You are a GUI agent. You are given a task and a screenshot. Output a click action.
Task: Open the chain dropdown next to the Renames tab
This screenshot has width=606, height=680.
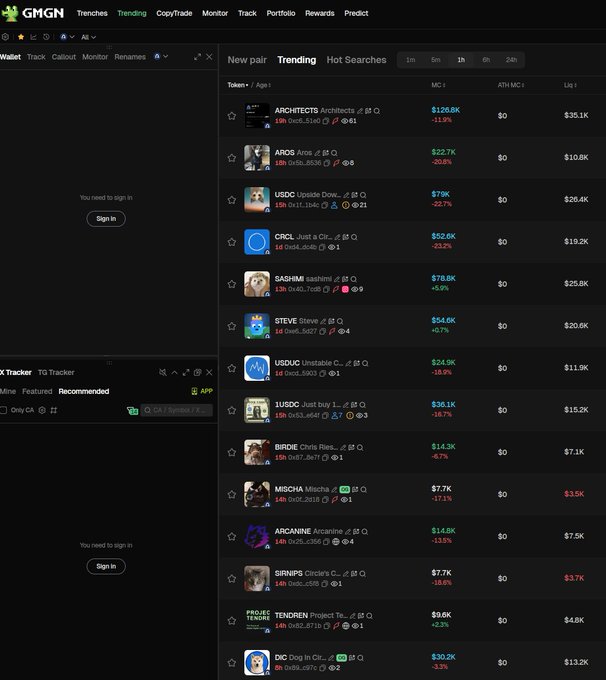161,56
